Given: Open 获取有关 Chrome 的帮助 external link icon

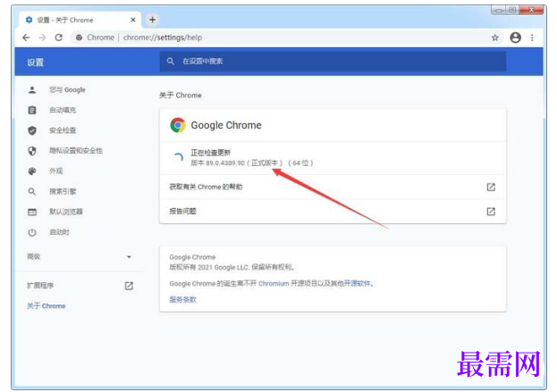Looking at the screenshot, I should [x=491, y=187].
